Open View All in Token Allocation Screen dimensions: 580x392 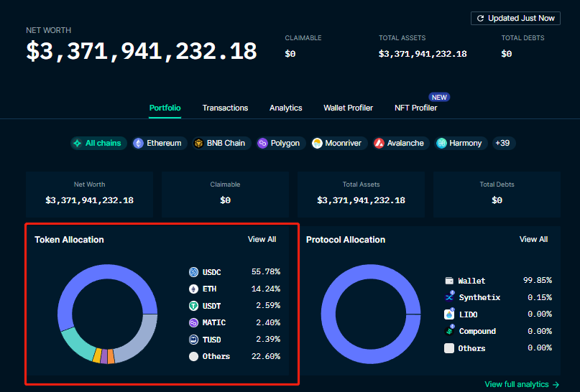point(262,239)
